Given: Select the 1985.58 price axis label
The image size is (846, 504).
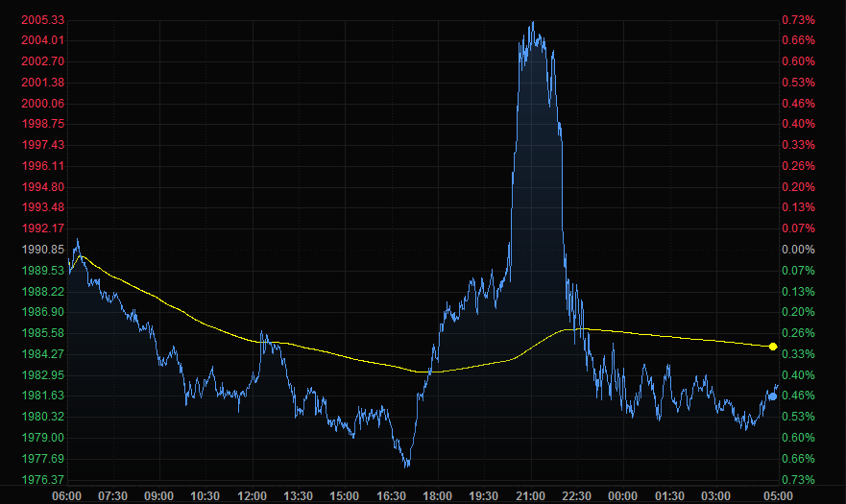Looking at the screenshot, I should pyautogui.click(x=42, y=333).
